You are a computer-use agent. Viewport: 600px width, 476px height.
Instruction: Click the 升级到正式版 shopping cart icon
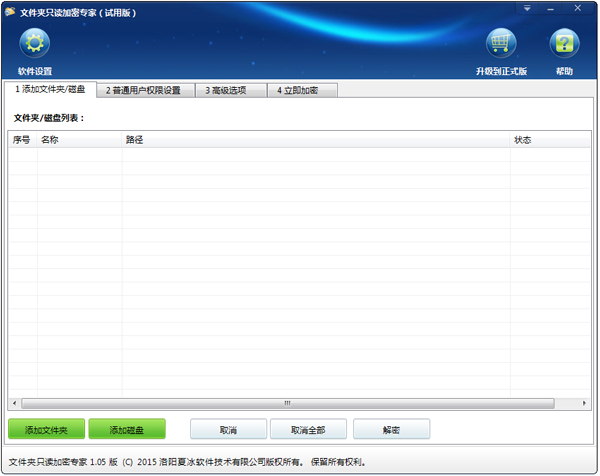pyautogui.click(x=501, y=42)
